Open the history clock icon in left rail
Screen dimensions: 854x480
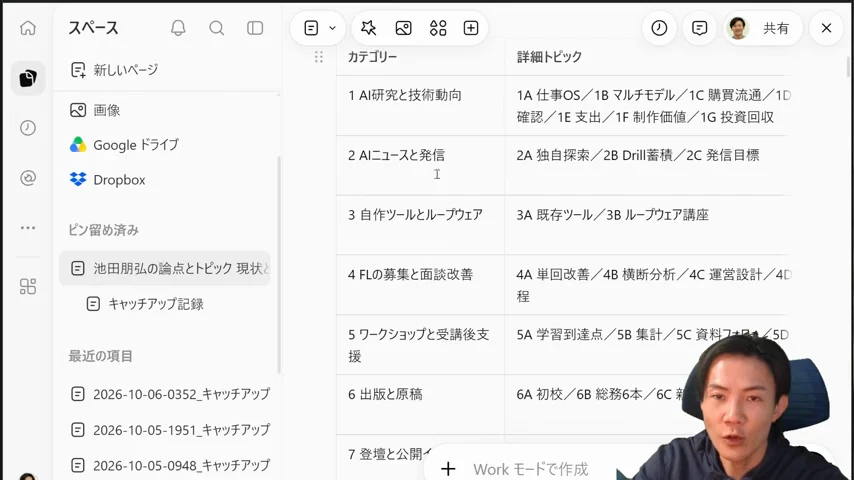(28, 127)
